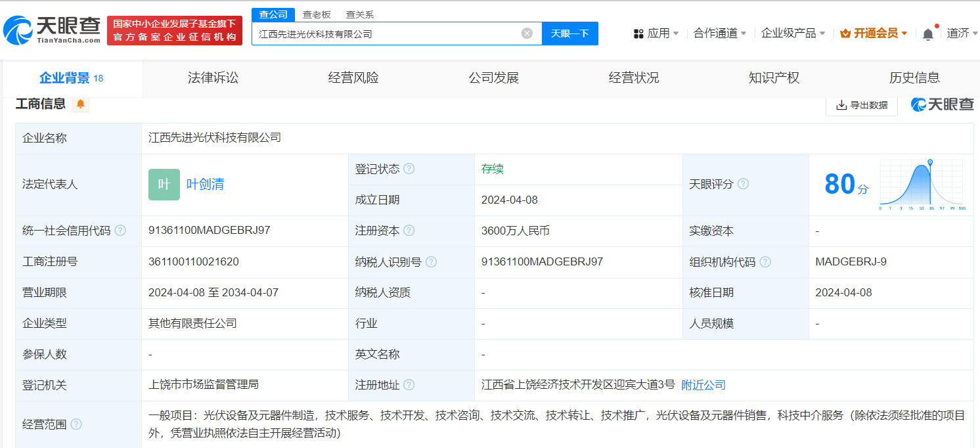Expand the 合作通道 dropdown menu

point(720,34)
